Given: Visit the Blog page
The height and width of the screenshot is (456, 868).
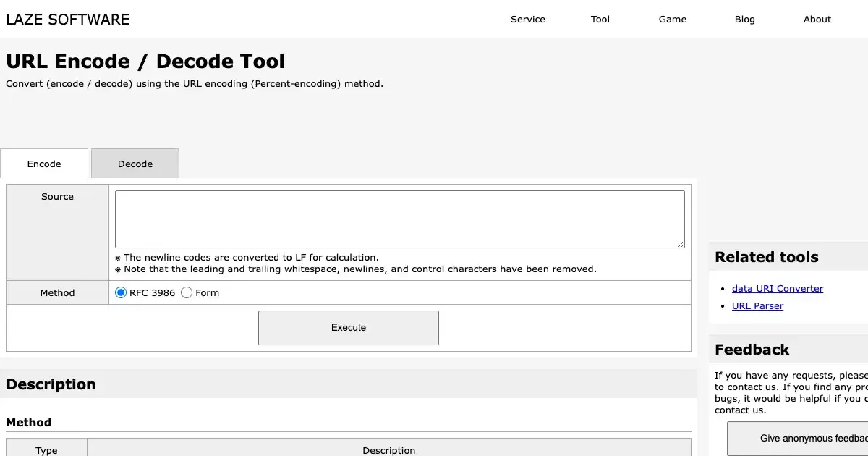Looking at the screenshot, I should (x=744, y=20).
